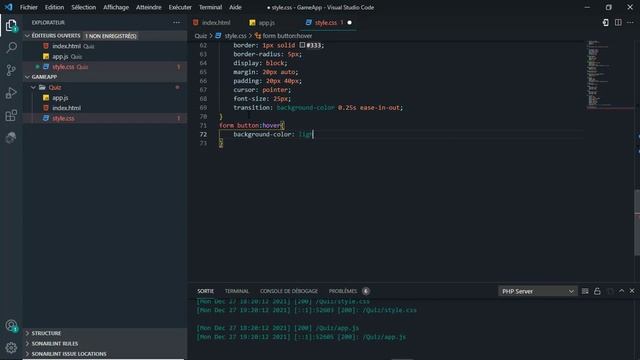Open app.js in Quiz folder tree
640x360 pixels.
[x=104, y=98]
